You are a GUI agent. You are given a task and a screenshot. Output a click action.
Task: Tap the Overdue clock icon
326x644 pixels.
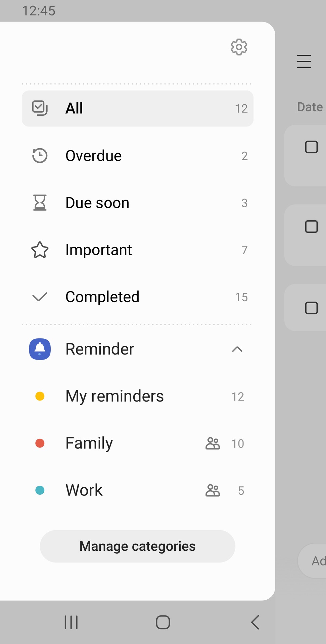[x=40, y=156]
